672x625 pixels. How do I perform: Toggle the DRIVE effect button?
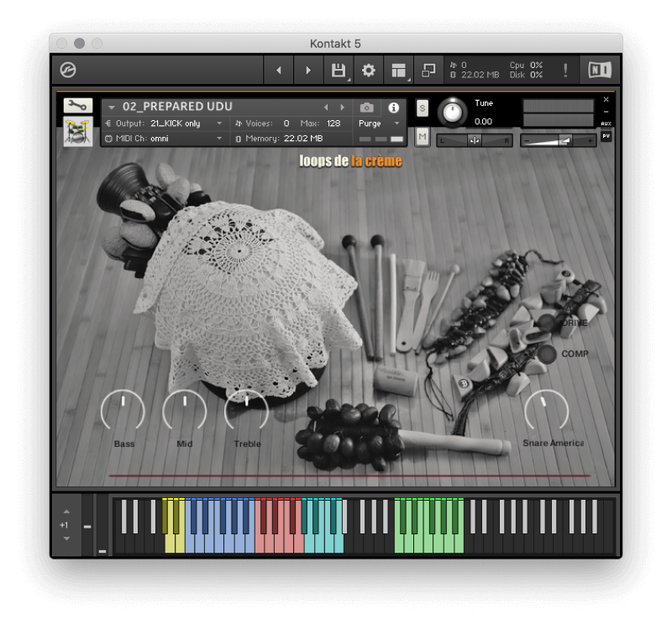point(547,323)
